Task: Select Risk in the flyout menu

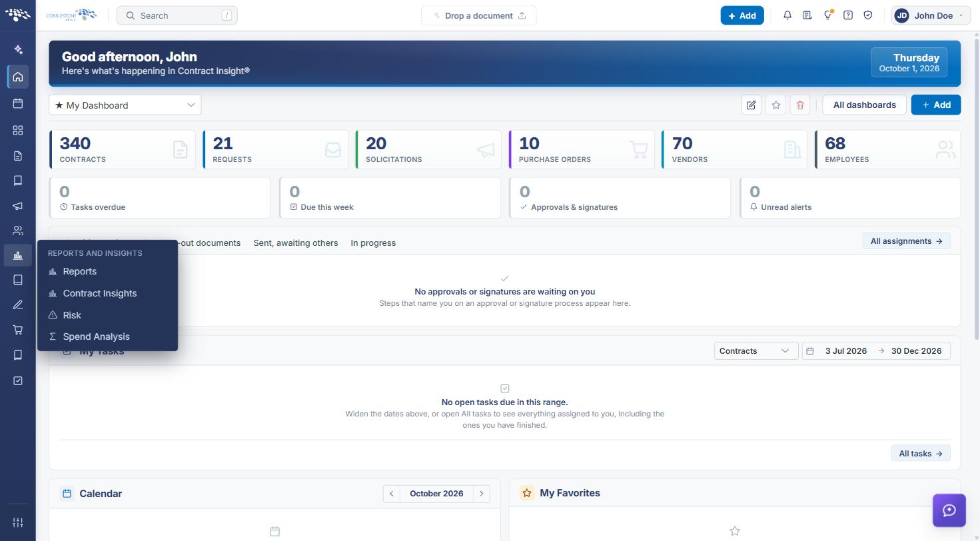Action: point(107,315)
